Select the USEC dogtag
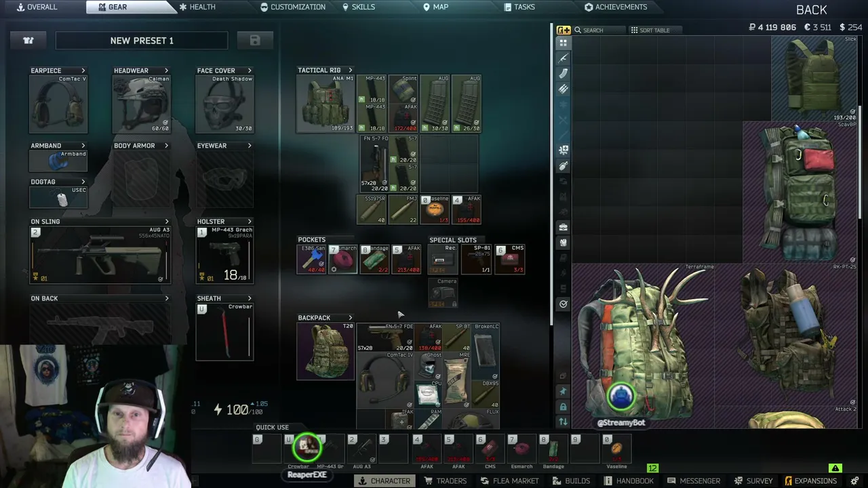 58,197
